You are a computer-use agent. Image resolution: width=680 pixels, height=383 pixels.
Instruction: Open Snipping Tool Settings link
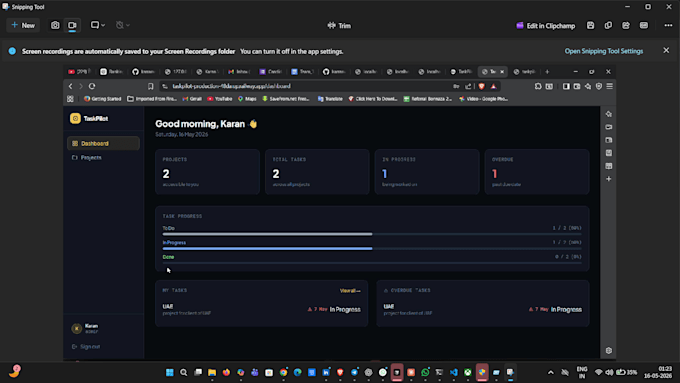pos(604,51)
